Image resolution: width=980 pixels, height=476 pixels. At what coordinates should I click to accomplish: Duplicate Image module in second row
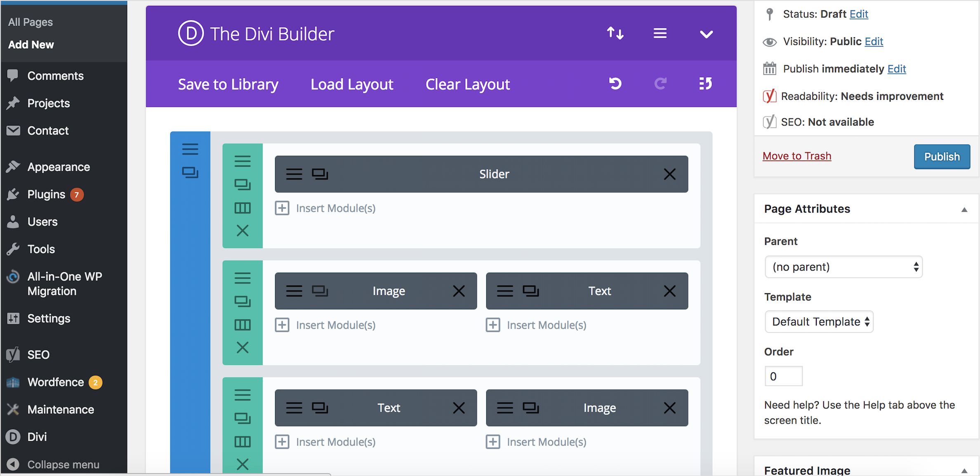point(320,291)
